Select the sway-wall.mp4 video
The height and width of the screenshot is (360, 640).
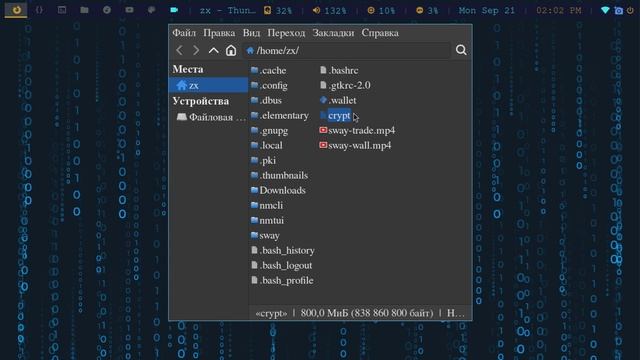(x=356, y=145)
